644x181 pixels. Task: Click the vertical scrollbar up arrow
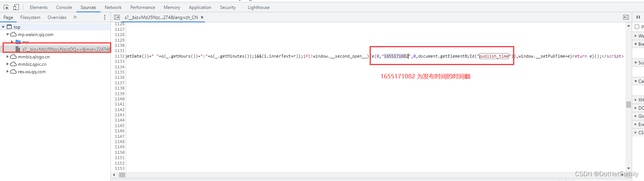pyautogui.click(x=628, y=26)
